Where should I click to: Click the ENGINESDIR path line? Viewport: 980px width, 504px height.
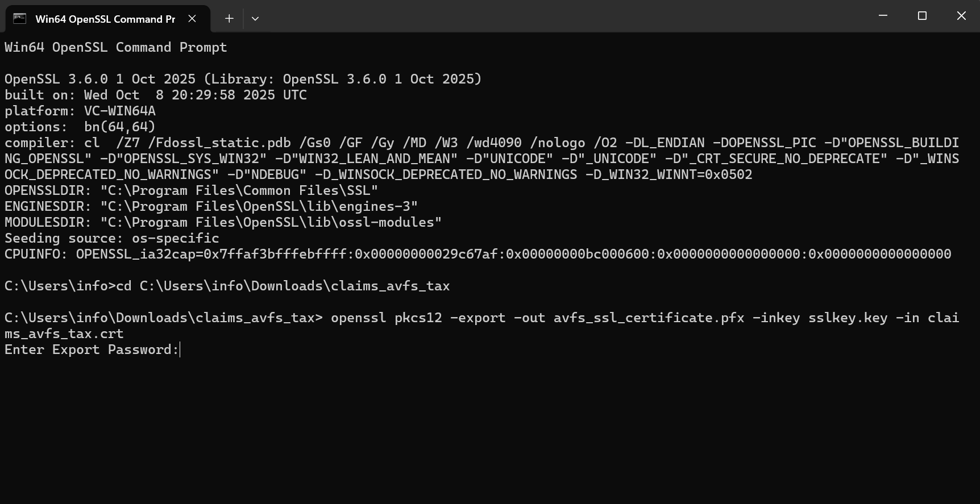click(x=211, y=207)
